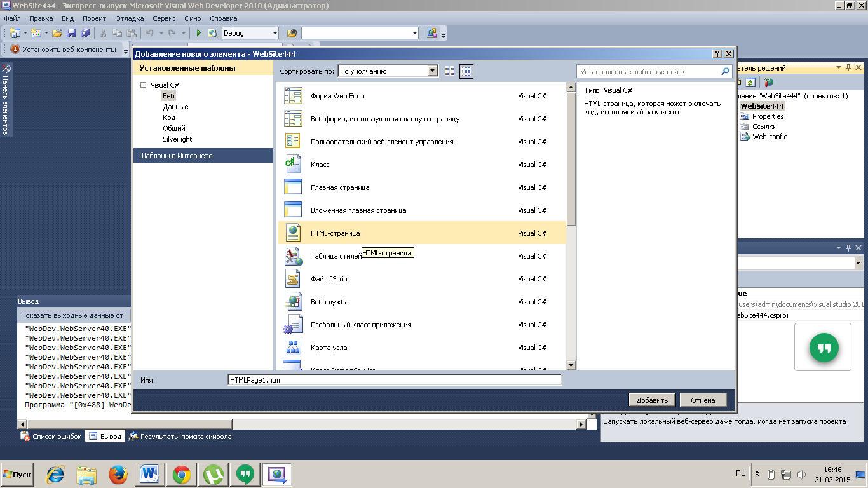Screen dimensions: 868x488
Task: Open Google Chrome from the taskbar
Action: 182,474
